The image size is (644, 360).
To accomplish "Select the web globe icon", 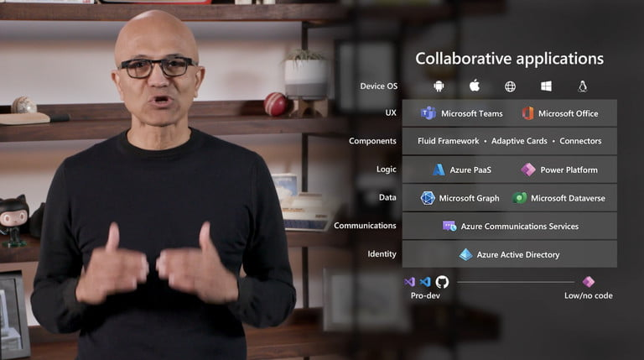I will coord(510,86).
